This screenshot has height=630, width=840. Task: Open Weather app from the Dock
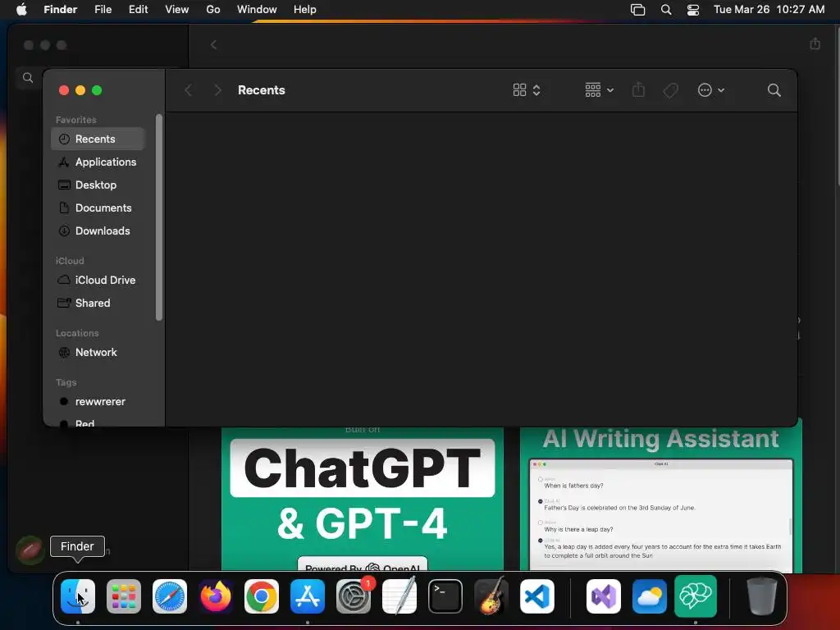point(650,596)
